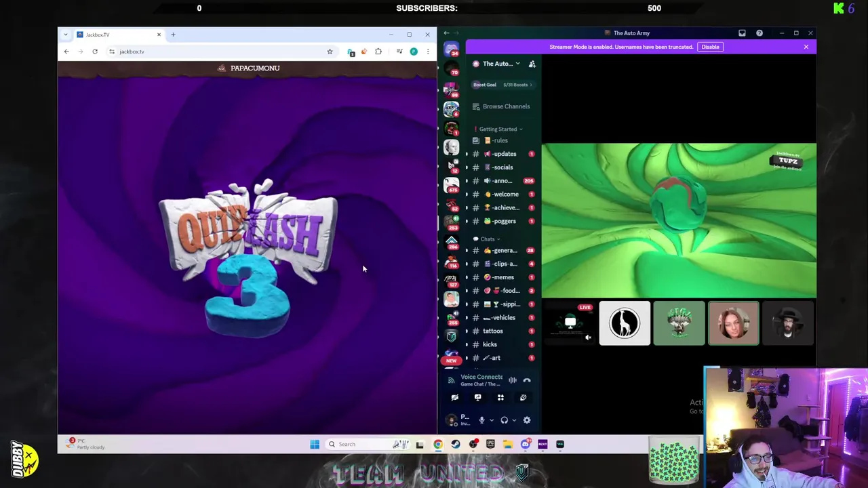Image resolution: width=868 pixels, height=488 pixels.
Task: Open Steam from the taskbar
Action: 456,445
